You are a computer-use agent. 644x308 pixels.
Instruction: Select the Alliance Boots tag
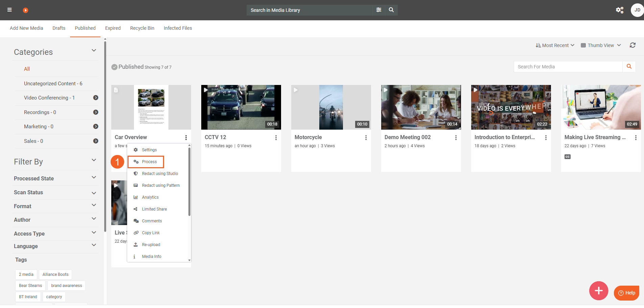(x=55, y=274)
